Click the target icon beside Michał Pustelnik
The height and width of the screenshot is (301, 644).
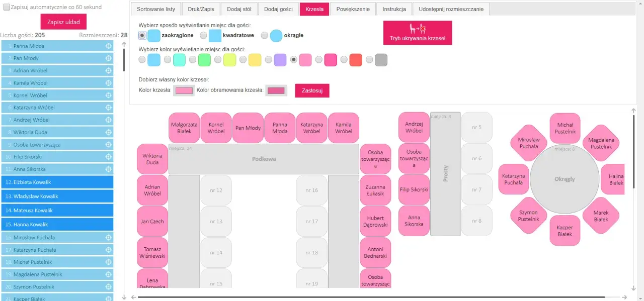(x=108, y=262)
